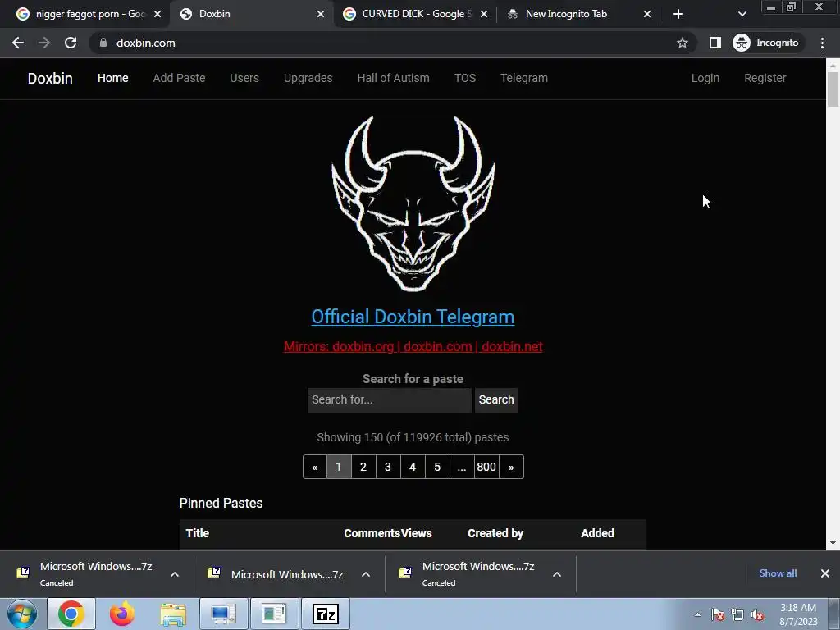Click the Doxbin brand name in the navbar
The image size is (840, 630).
(50, 78)
